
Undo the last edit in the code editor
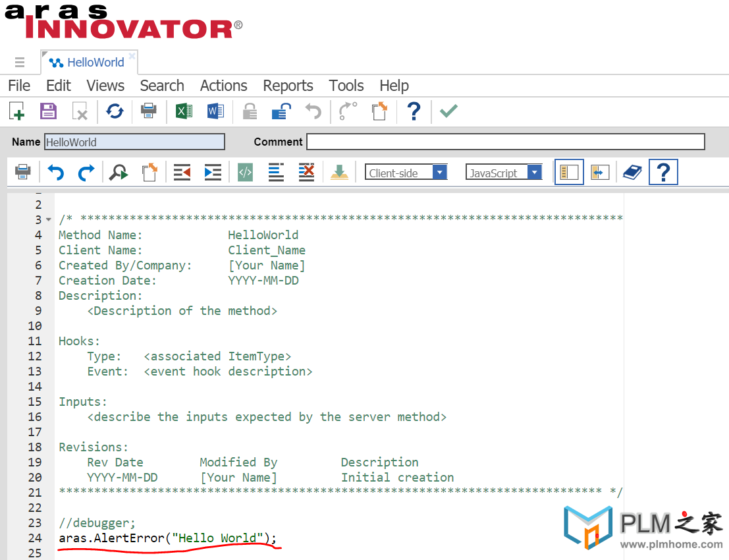coord(56,173)
